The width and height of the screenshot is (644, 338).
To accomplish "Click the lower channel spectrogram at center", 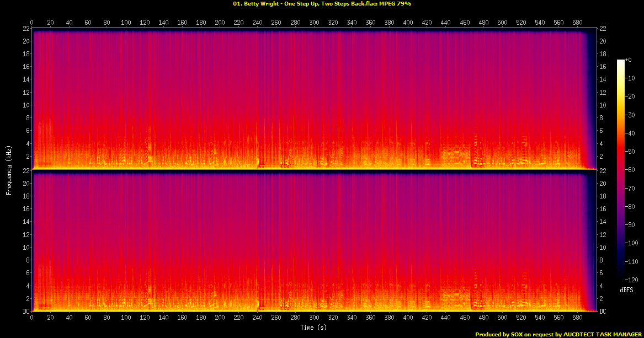I will click(x=314, y=242).
